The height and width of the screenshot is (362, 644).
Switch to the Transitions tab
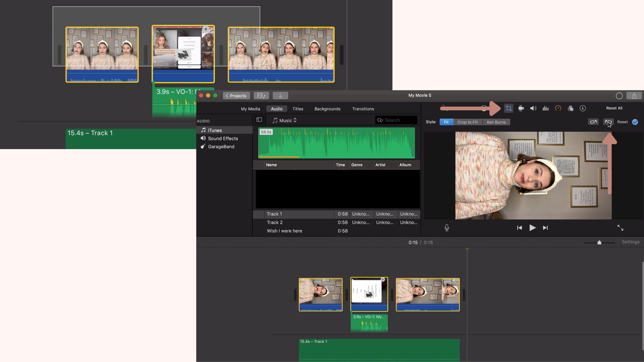pos(363,109)
